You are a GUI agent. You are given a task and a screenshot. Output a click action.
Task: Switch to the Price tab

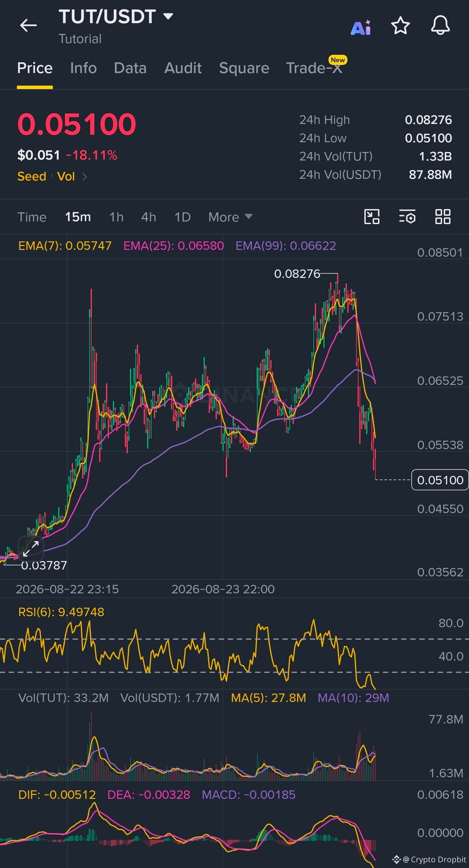tap(35, 68)
